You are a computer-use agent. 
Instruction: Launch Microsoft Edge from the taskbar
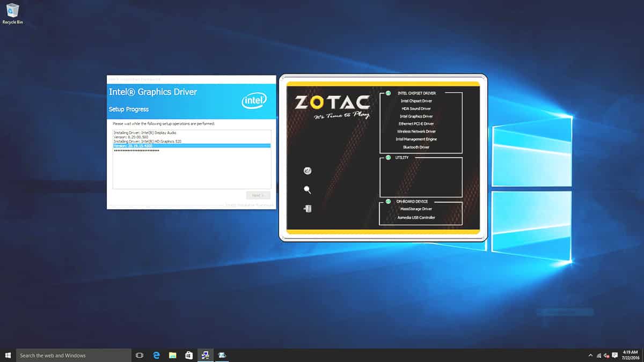click(156, 355)
